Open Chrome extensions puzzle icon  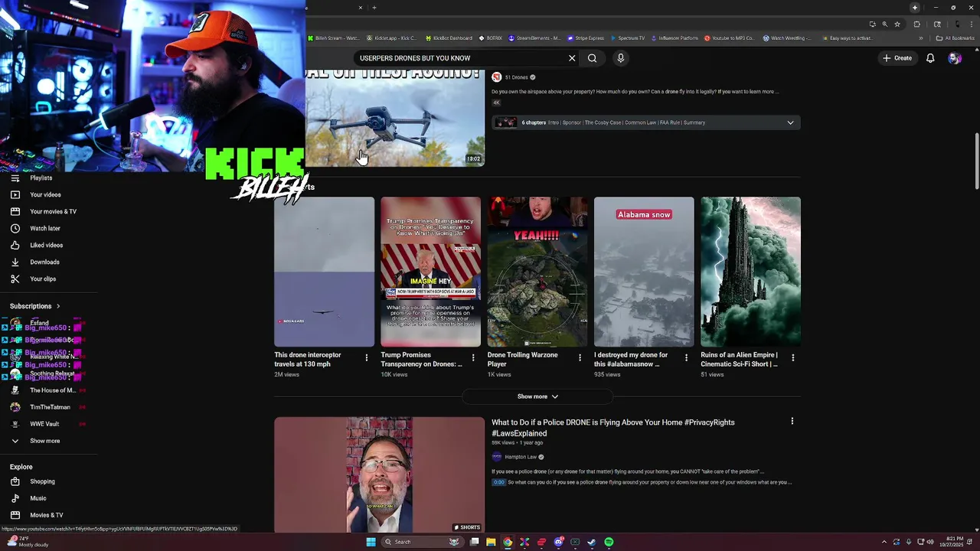tap(917, 24)
